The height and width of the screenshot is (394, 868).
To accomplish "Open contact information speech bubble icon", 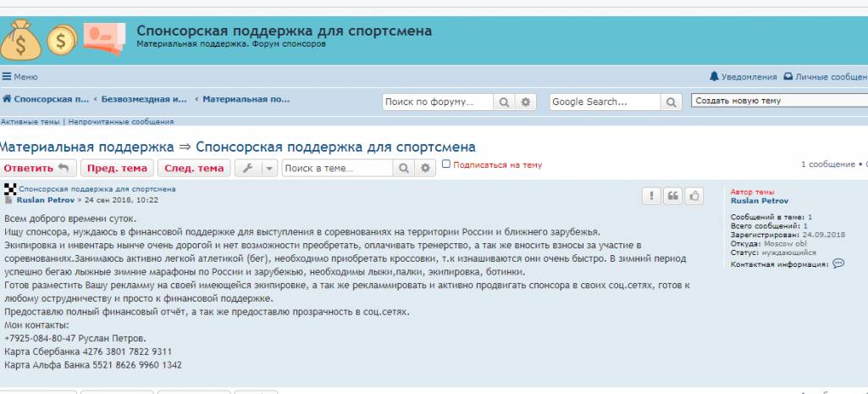I will point(838,264).
